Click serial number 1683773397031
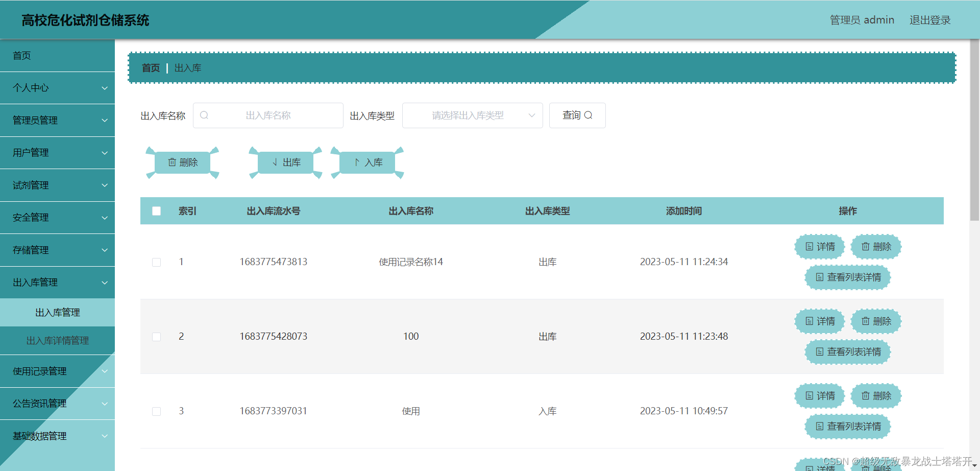Viewport: 980px width, 471px height. (274, 411)
